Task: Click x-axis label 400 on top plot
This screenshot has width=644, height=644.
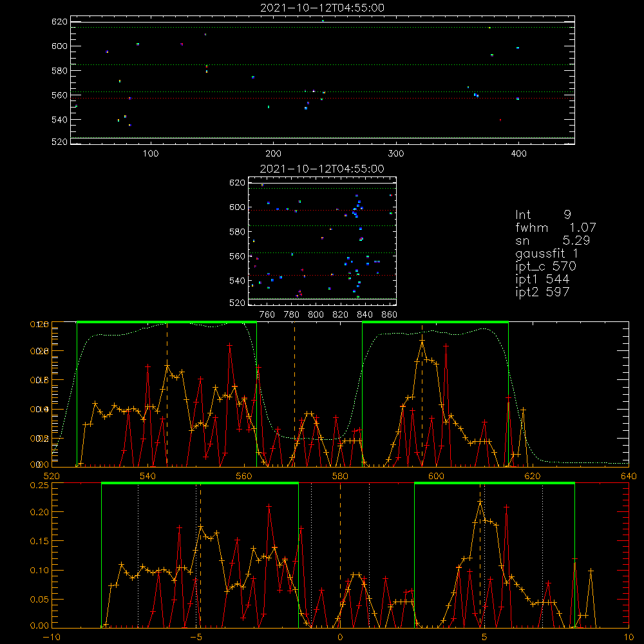Action: (x=518, y=154)
